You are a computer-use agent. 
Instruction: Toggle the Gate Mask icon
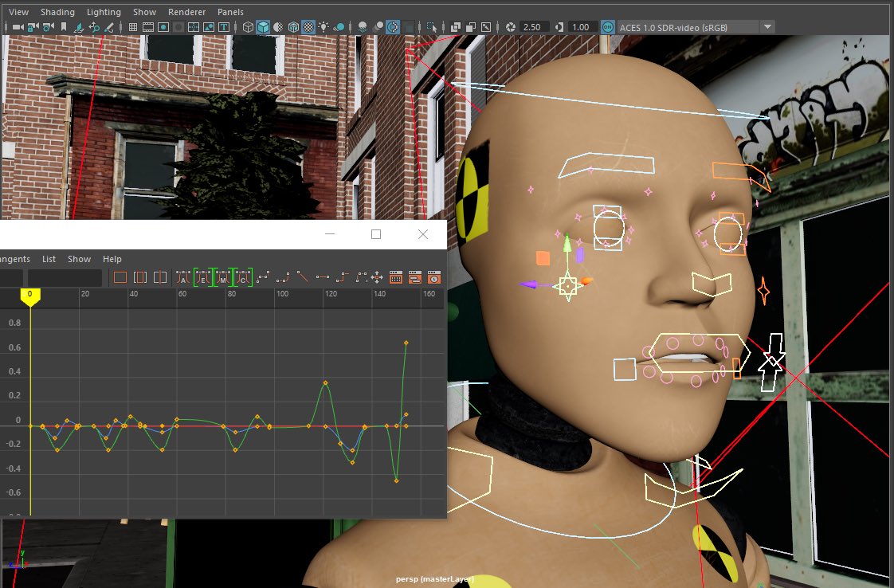[178, 27]
